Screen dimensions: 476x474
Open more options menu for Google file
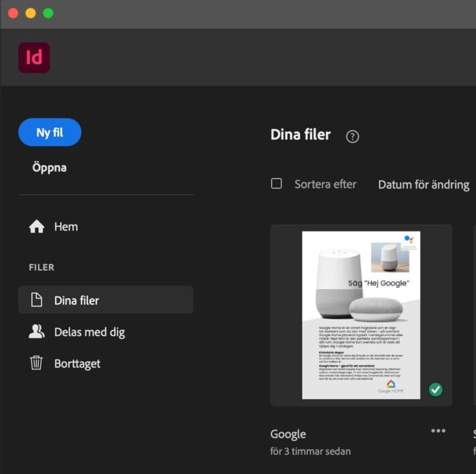pyautogui.click(x=439, y=430)
